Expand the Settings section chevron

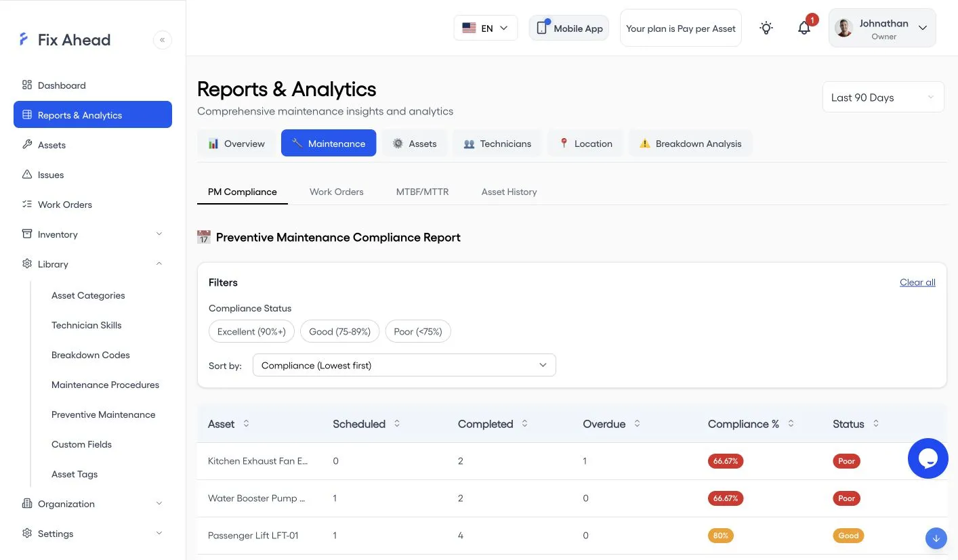point(159,534)
